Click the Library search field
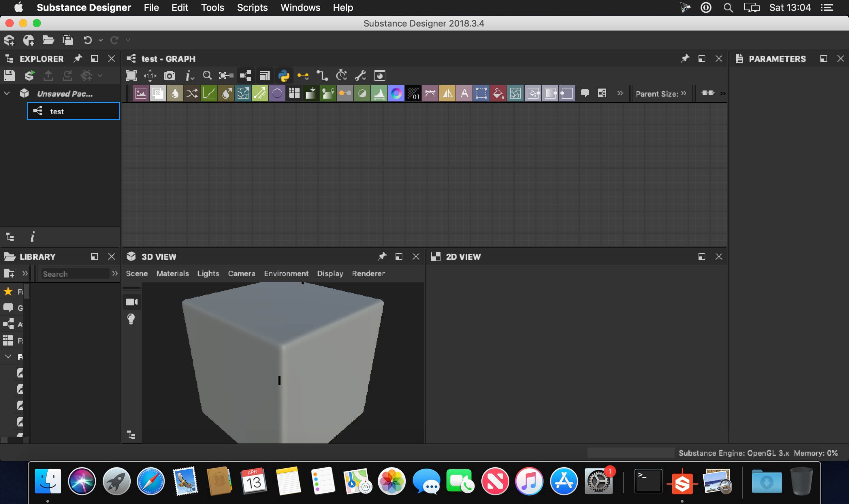 click(75, 274)
